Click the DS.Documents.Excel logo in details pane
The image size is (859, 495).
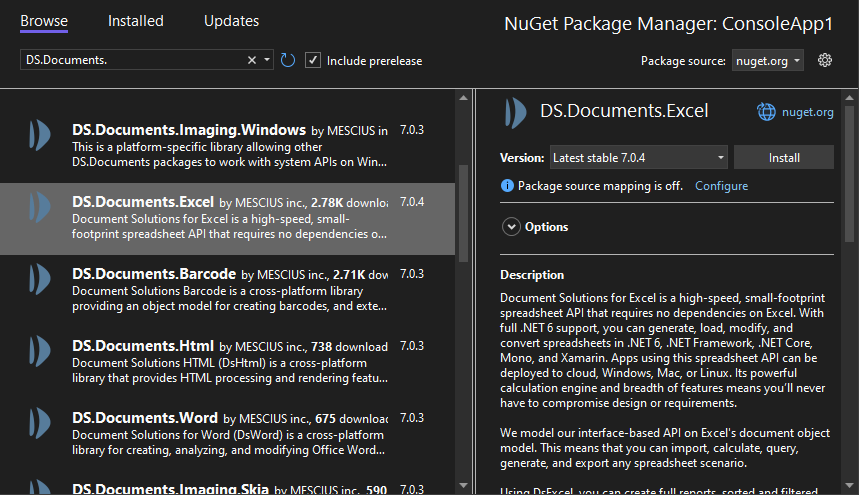coord(515,113)
